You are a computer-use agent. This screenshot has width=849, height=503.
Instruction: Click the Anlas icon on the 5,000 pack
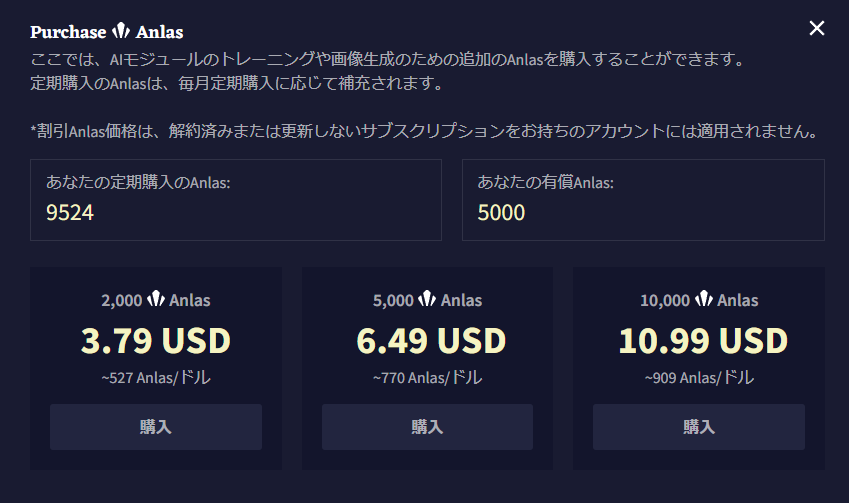[x=427, y=299]
